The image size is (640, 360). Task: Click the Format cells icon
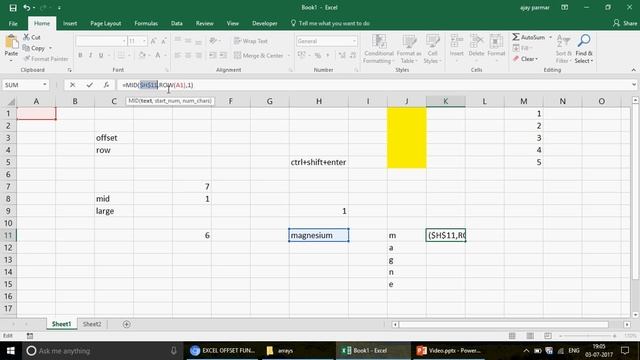(496, 46)
